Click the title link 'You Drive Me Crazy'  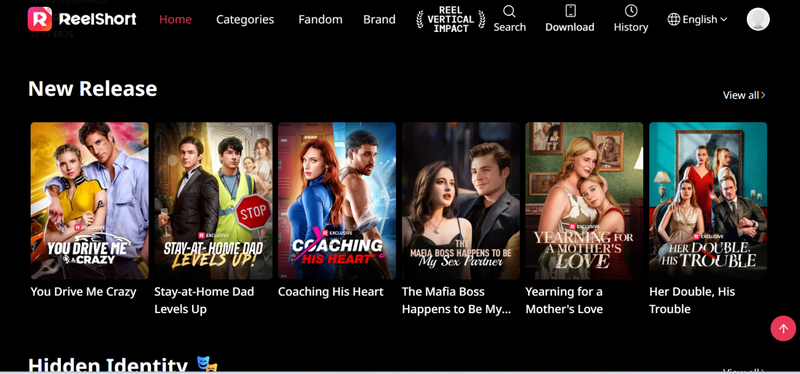[84, 292]
